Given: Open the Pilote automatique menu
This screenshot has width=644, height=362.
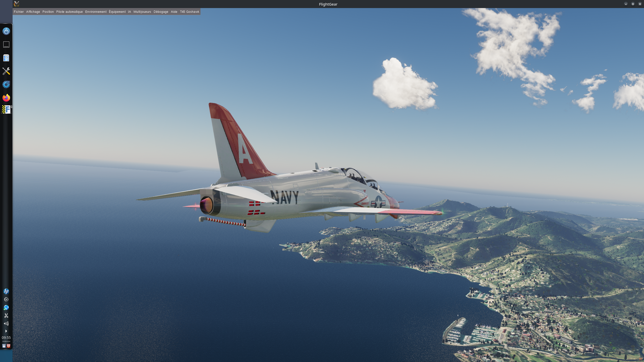Looking at the screenshot, I should (x=69, y=12).
